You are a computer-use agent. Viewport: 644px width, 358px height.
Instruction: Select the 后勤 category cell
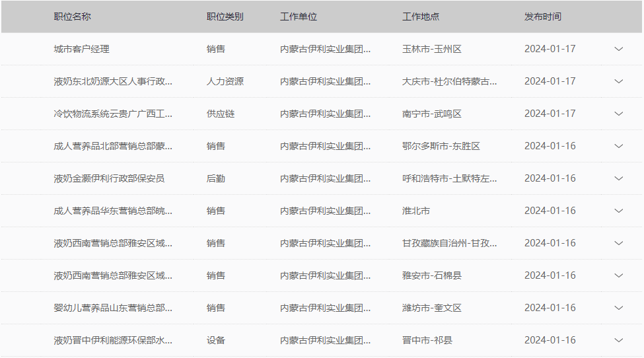click(x=215, y=178)
